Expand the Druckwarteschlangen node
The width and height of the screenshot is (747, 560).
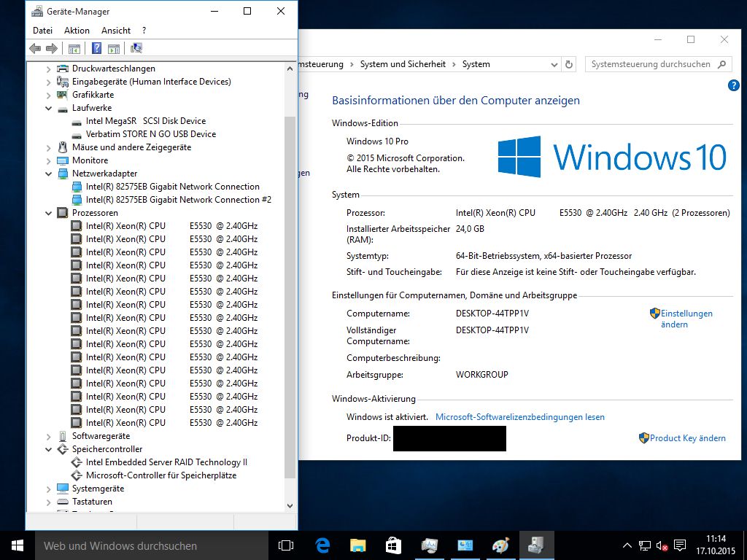[x=48, y=69]
